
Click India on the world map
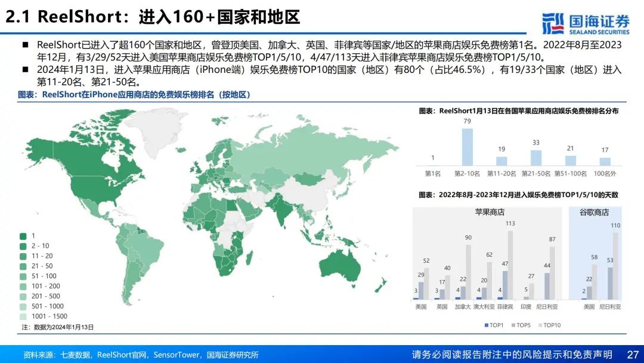(283, 210)
